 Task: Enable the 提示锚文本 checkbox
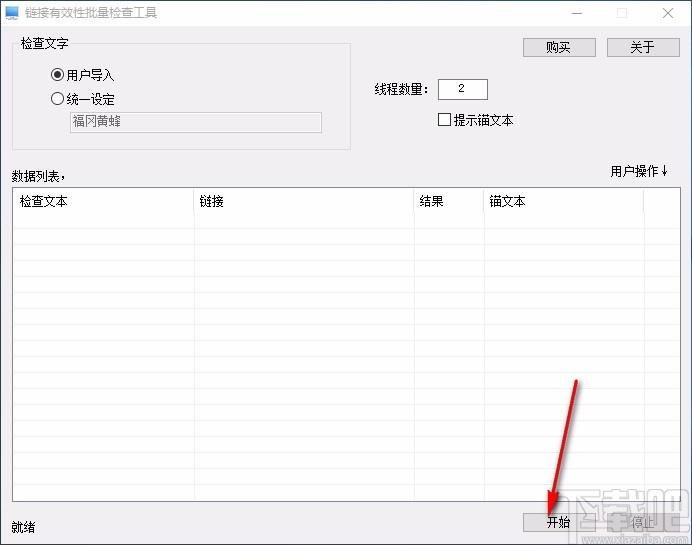coord(445,120)
